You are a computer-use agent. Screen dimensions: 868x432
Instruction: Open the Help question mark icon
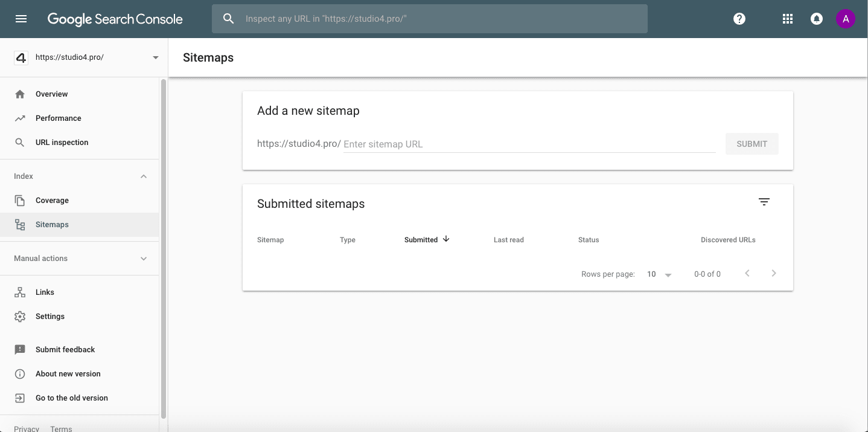pyautogui.click(x=739, y=19)
